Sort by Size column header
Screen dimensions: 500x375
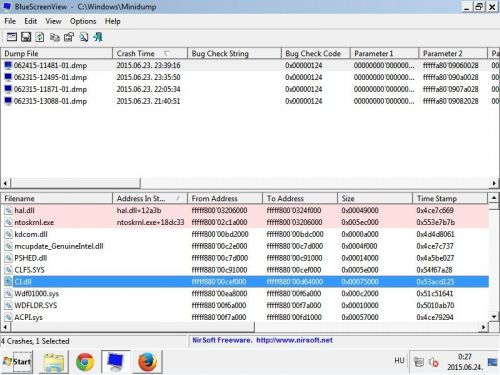coord(375,198)
